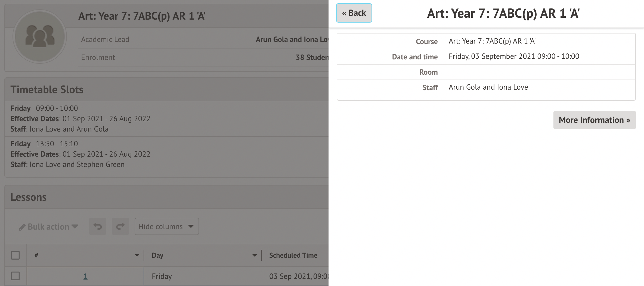Click the Bulk action pencil icon
This screenshot has height=286, width=644.
(22, 227)
